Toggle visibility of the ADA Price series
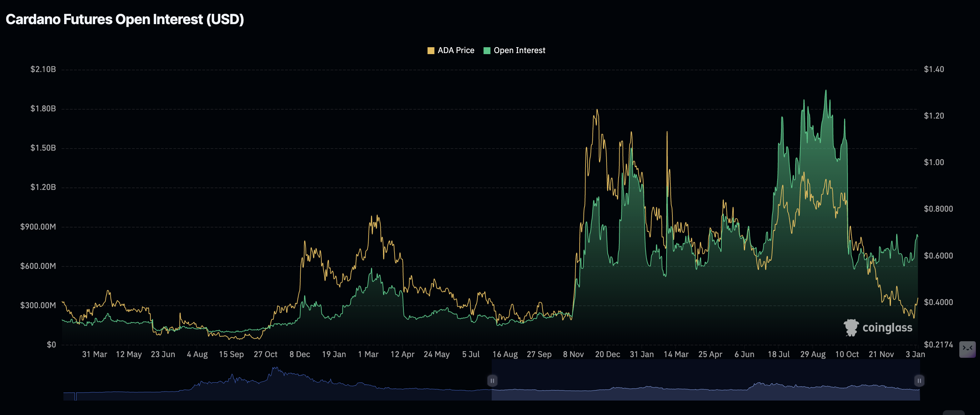Viewport: 980px width, 415px height. [x=456, y=50]
